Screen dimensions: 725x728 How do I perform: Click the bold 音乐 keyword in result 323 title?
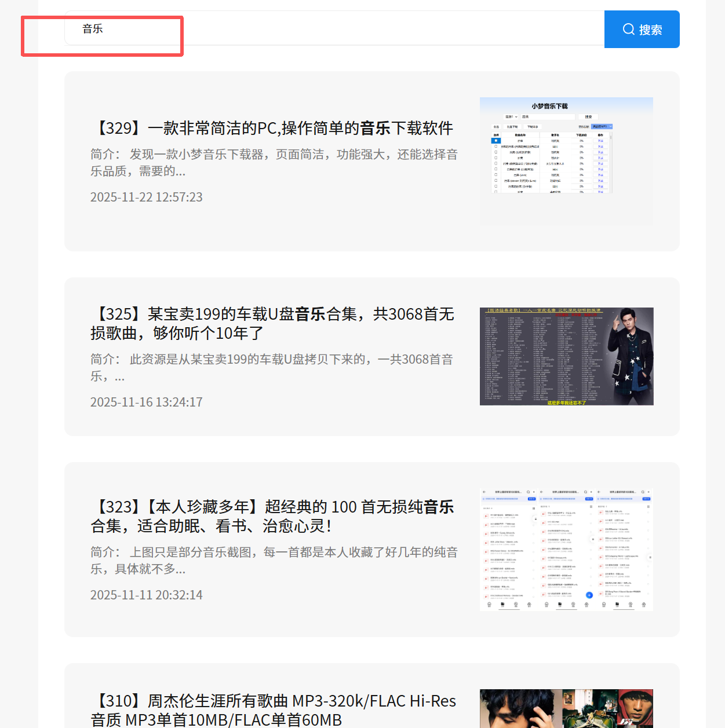click(x=439, y=507)
